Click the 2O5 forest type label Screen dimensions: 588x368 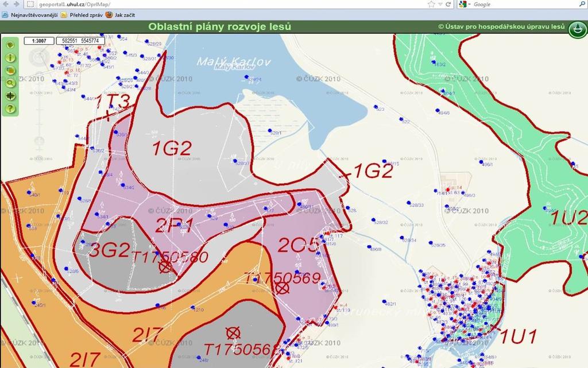click(x=299, y=245)
